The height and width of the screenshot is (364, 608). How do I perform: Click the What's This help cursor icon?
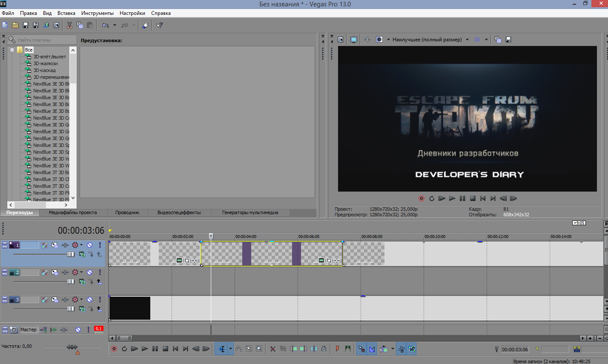(x=160, y=25)
